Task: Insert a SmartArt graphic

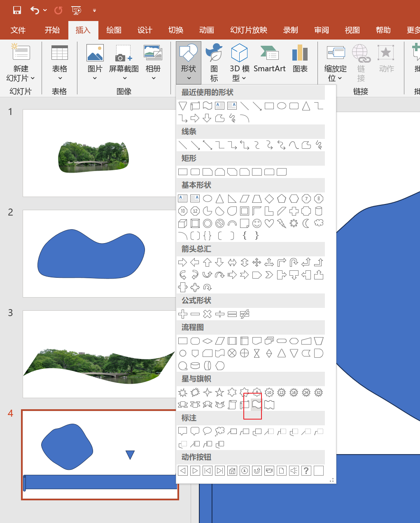Action: click(x=270, y=59)
